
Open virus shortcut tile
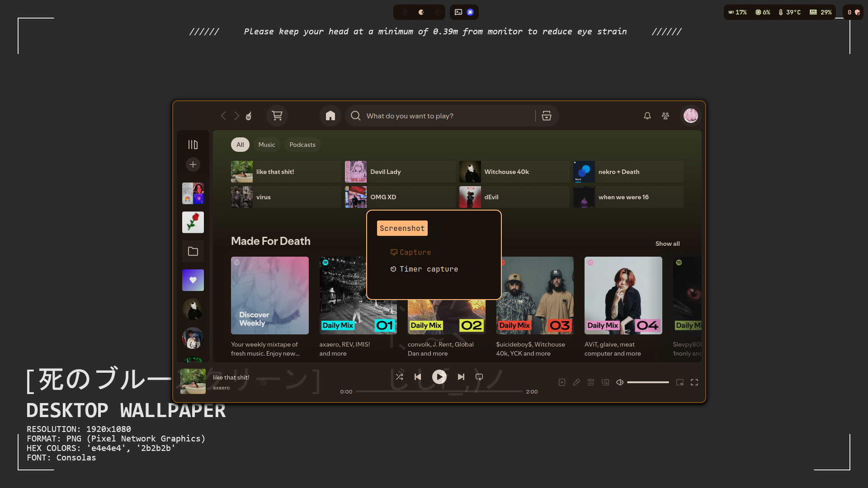click(286, 197)
